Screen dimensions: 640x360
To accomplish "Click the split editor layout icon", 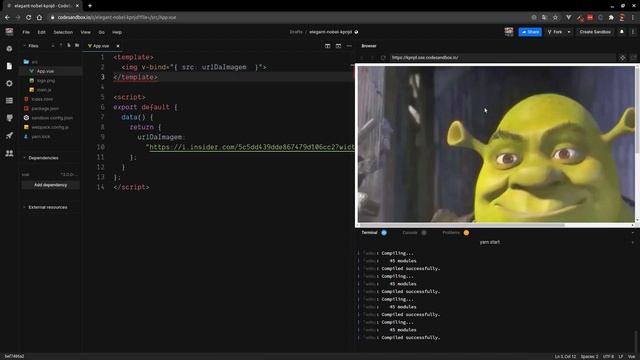I will [327, 46].
